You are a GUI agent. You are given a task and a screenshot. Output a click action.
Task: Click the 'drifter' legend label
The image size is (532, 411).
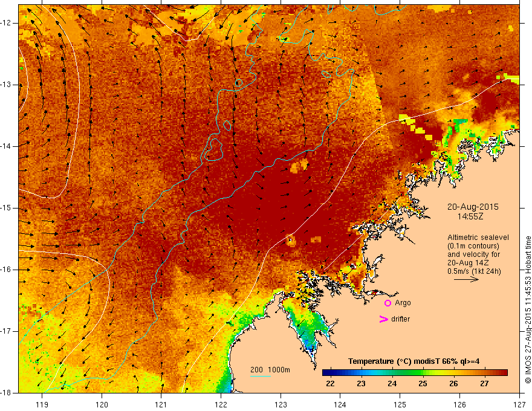(400, 319)
